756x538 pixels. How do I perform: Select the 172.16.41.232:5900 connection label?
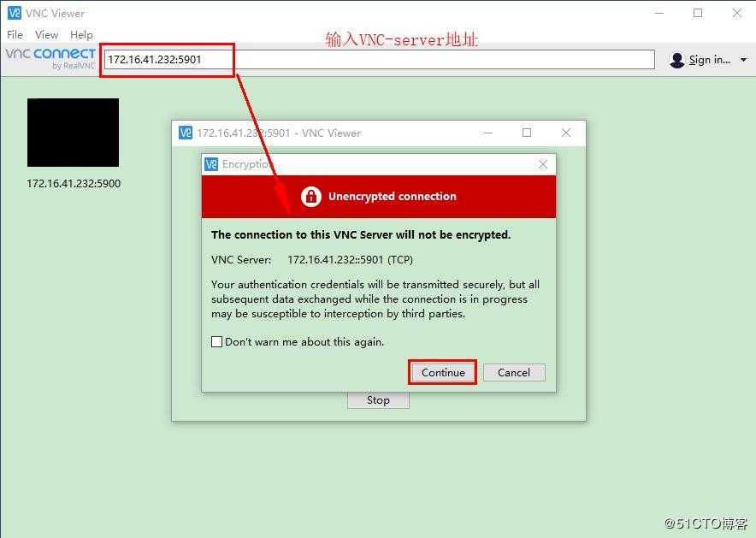(x=74, y=184)
